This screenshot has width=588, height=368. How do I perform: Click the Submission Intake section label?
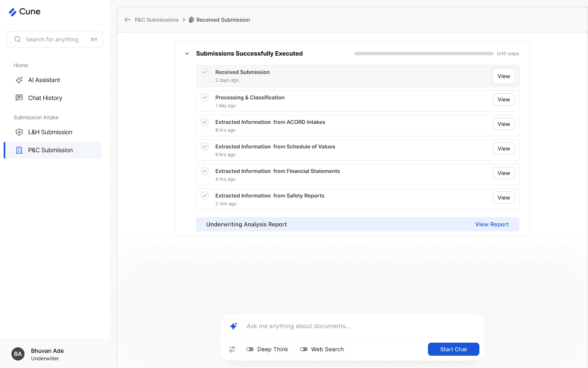point(36,117)
